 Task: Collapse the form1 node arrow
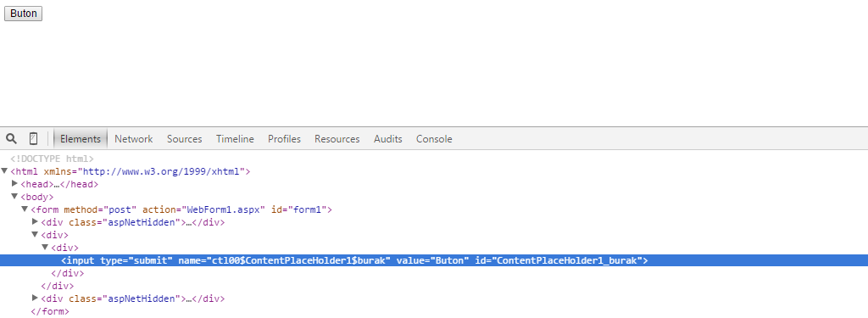[x=25, y=209]
